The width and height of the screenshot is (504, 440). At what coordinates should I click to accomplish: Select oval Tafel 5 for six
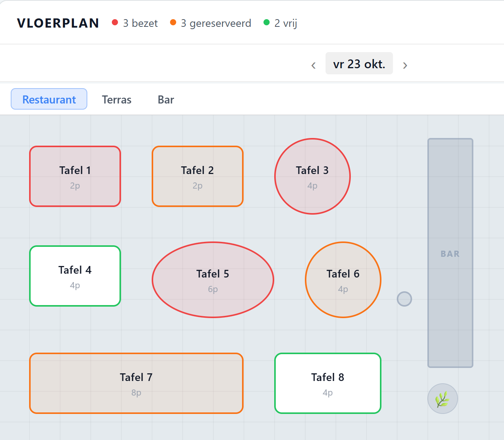tap(213, 280)
